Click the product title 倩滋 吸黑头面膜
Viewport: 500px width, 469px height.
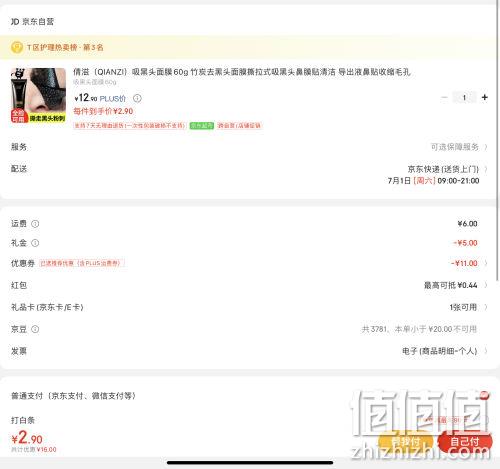click(242, 72)
